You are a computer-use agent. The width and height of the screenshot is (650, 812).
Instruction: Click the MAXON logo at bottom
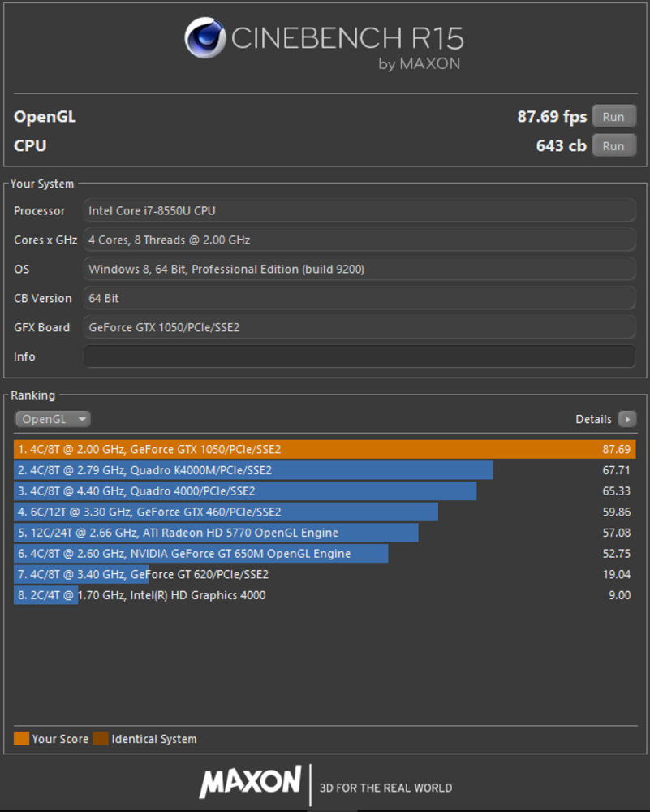pos(251,781)
